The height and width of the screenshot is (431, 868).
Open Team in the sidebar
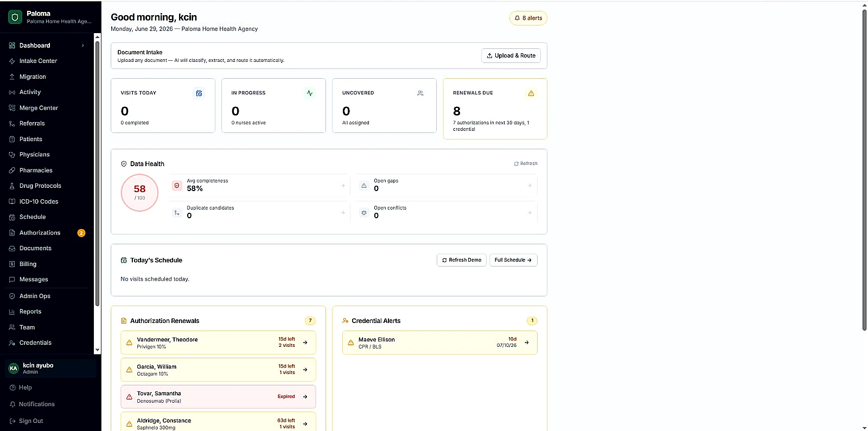click(x=47, y=327)
